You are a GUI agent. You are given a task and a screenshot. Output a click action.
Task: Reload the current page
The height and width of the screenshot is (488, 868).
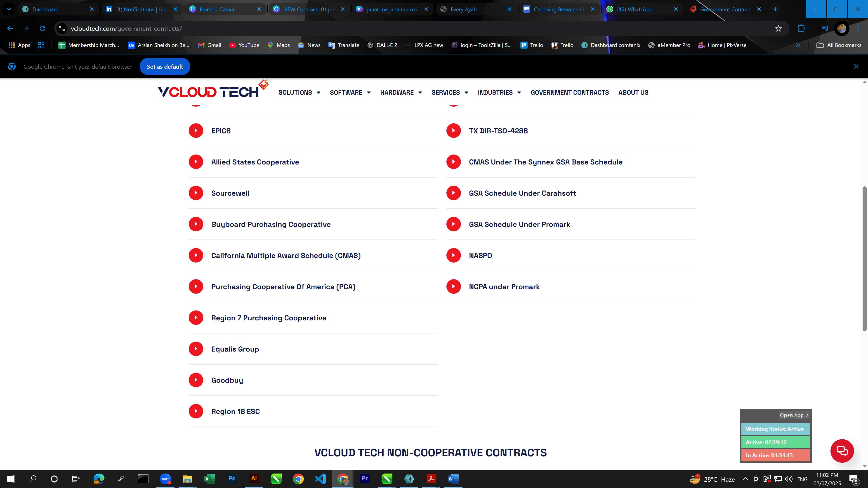point(42,29)
